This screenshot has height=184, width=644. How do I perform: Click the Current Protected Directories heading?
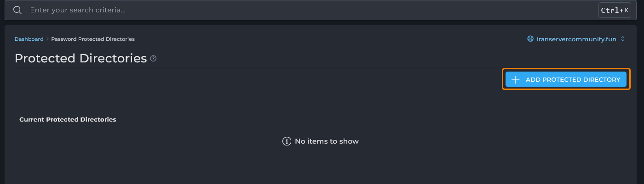point(68,119)
